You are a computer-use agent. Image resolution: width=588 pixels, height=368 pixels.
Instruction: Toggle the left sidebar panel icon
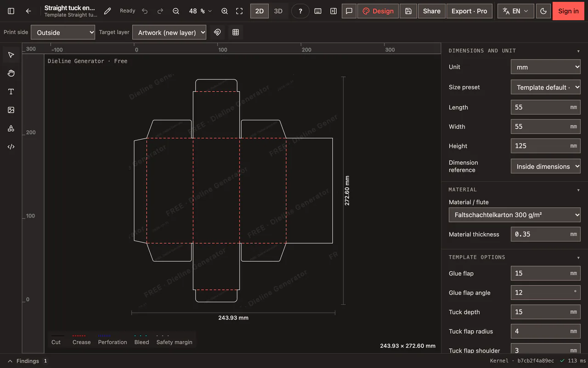click(x=11, y=11)
